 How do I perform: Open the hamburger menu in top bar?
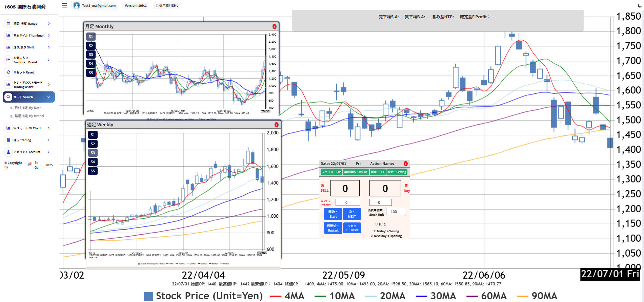(x=64, y=5)
